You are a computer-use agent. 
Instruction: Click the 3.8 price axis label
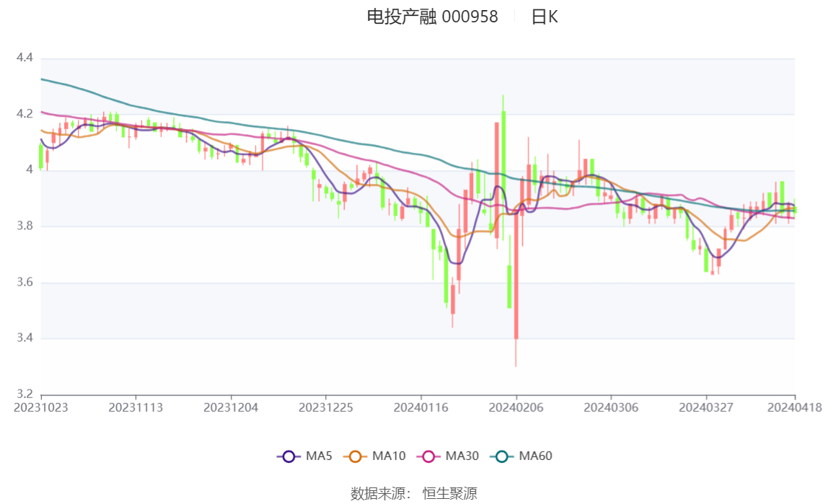pos(25,226)
